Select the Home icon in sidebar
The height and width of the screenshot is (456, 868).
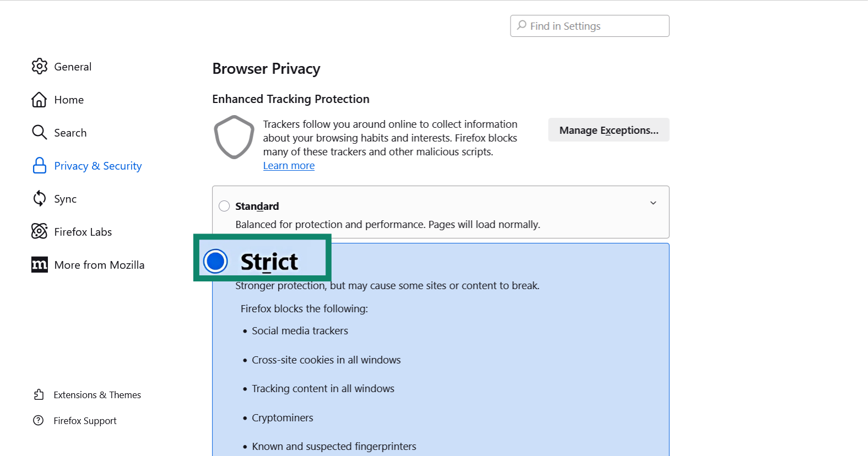pos(39,100)
